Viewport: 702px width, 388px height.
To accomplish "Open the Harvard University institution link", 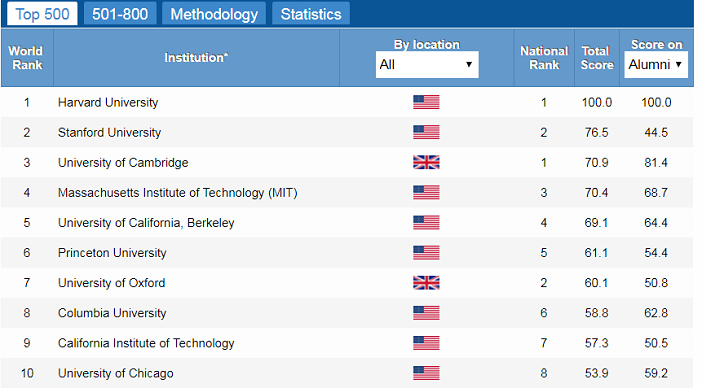I will (108, 102).
